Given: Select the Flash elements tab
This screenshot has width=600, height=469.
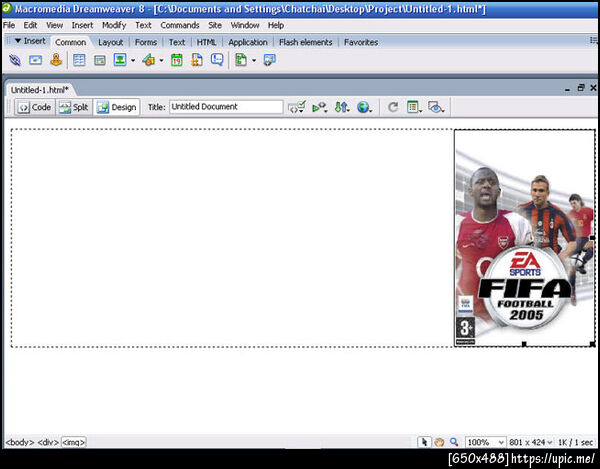Looking at the screenshot, I should 305,42.
